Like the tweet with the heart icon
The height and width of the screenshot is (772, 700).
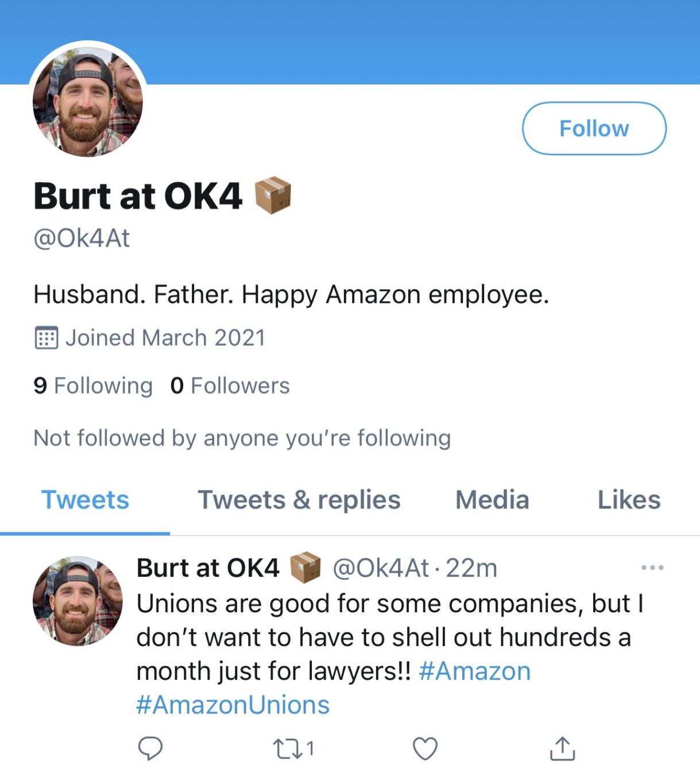pos(425,748)
